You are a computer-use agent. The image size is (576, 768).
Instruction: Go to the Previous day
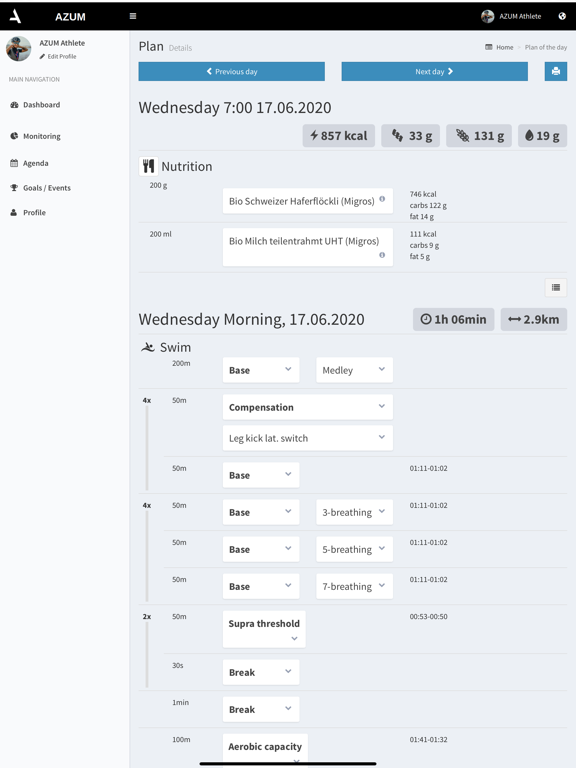tap(232, 72)
